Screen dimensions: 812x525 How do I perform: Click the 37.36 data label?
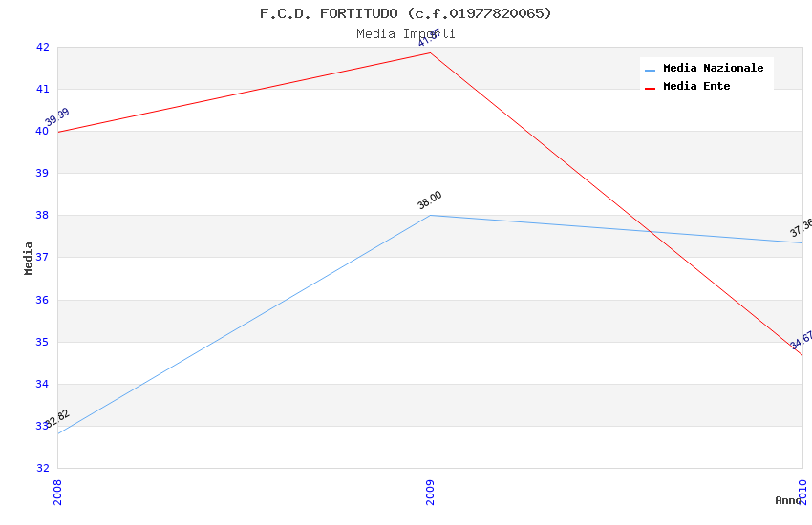[801, 227]
